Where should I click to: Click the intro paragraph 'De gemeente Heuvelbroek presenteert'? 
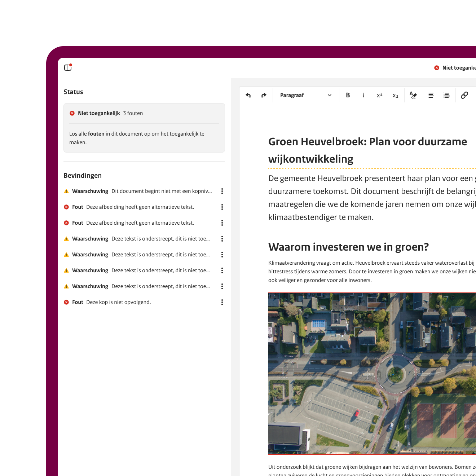(x=372, y=198)
